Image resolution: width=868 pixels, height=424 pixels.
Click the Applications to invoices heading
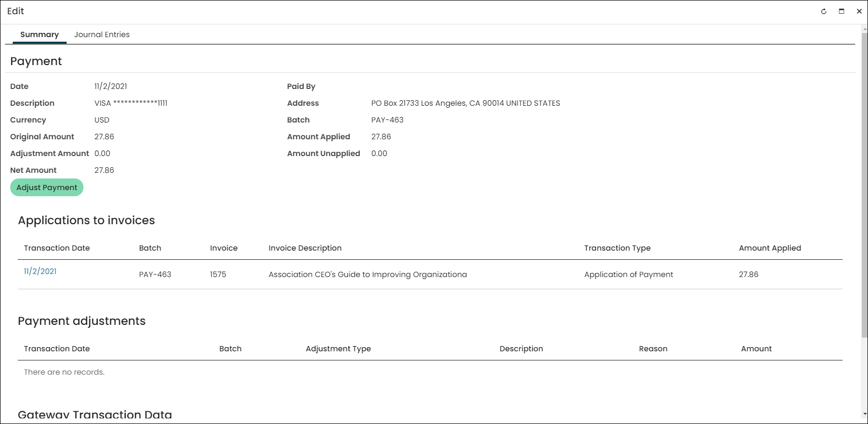(x=86, y=221)
